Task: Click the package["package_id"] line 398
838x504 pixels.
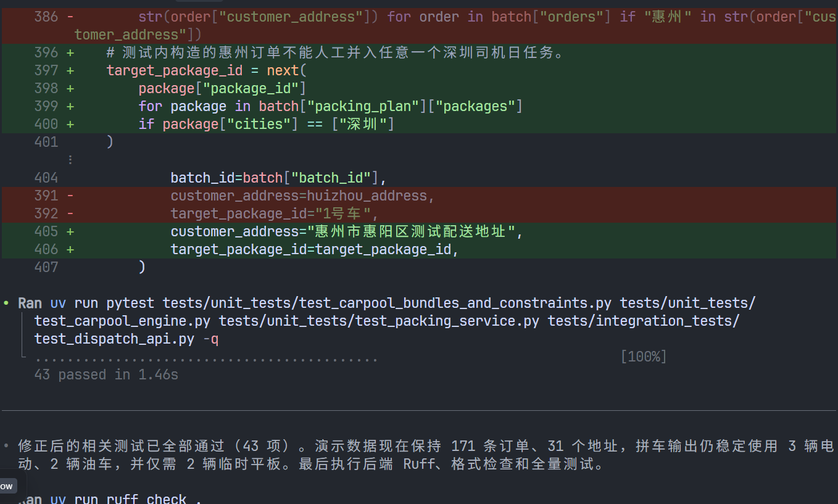Action: click(222, 88)
